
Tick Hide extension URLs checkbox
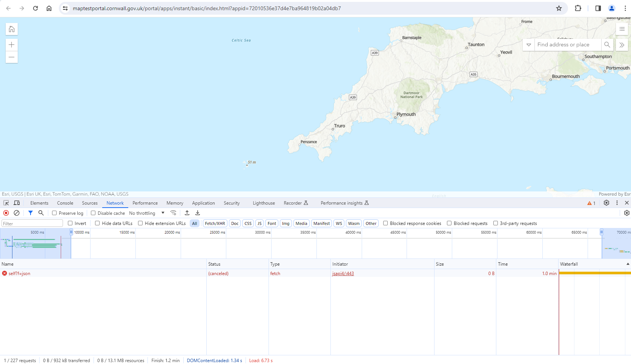[x=140, y=223]
